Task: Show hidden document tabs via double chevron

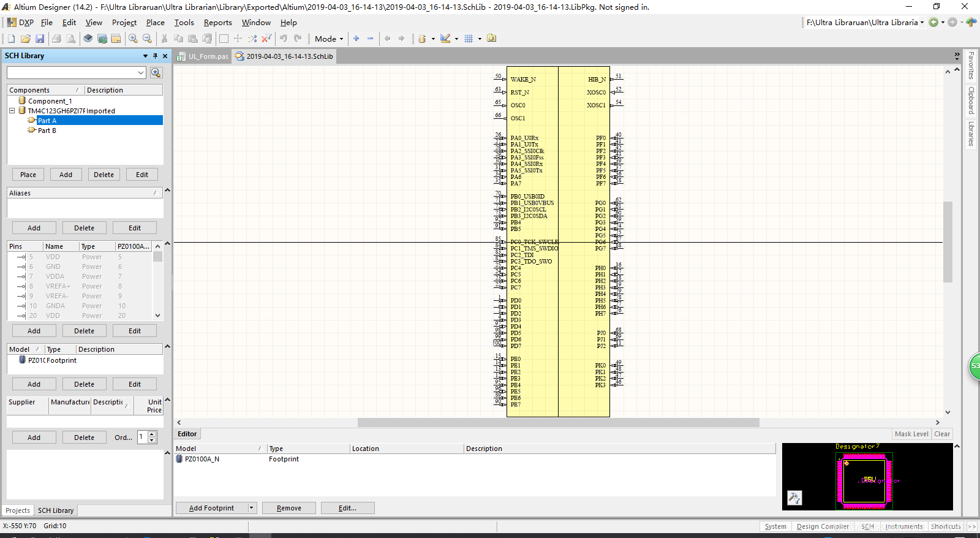Action: tap(957, 56)
